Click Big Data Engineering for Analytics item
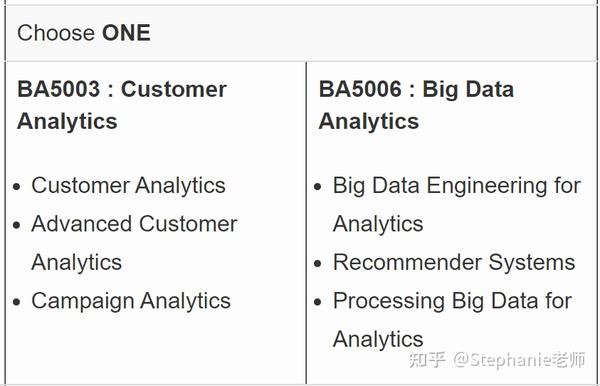Viewport: 600px width, 386px height. [457, 205]
